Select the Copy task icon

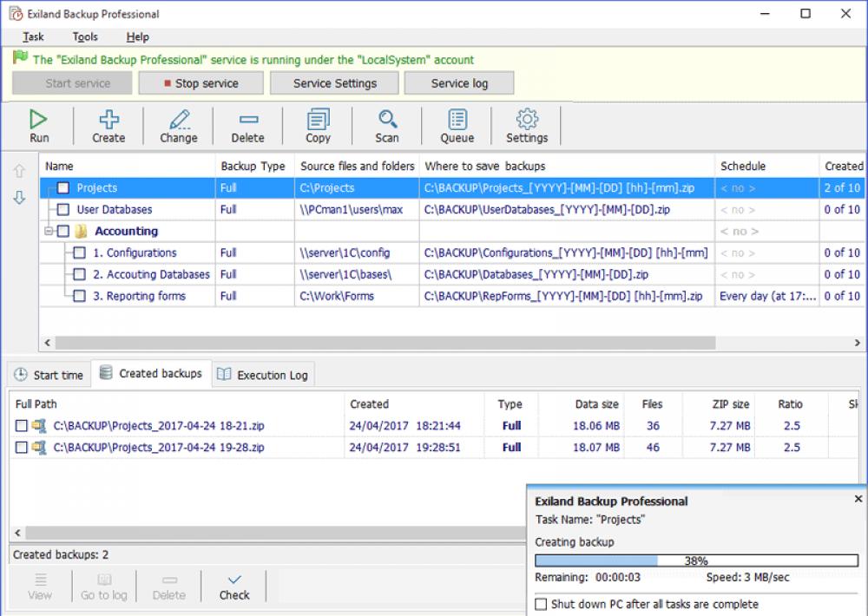pos(318,125)
